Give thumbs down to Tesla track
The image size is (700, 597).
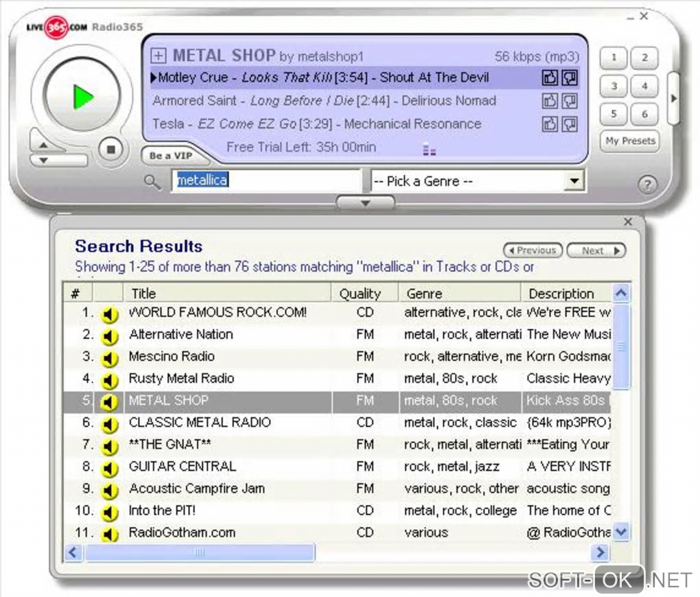click(x=569, y=124)
